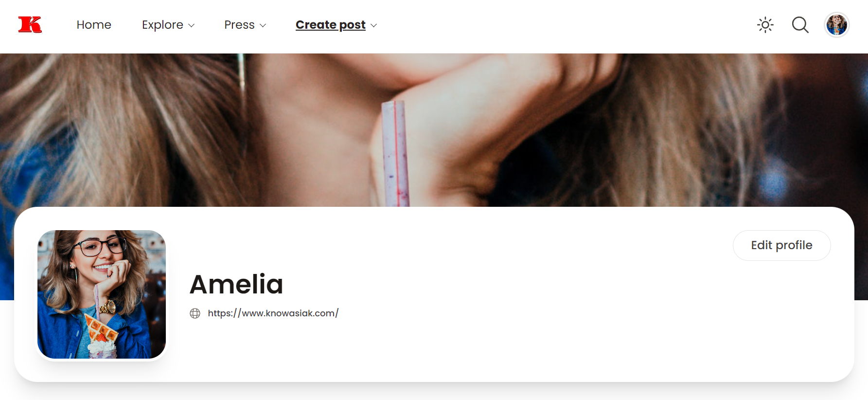Visit the www.knowasiak.com website link

(x=273, y=313)
